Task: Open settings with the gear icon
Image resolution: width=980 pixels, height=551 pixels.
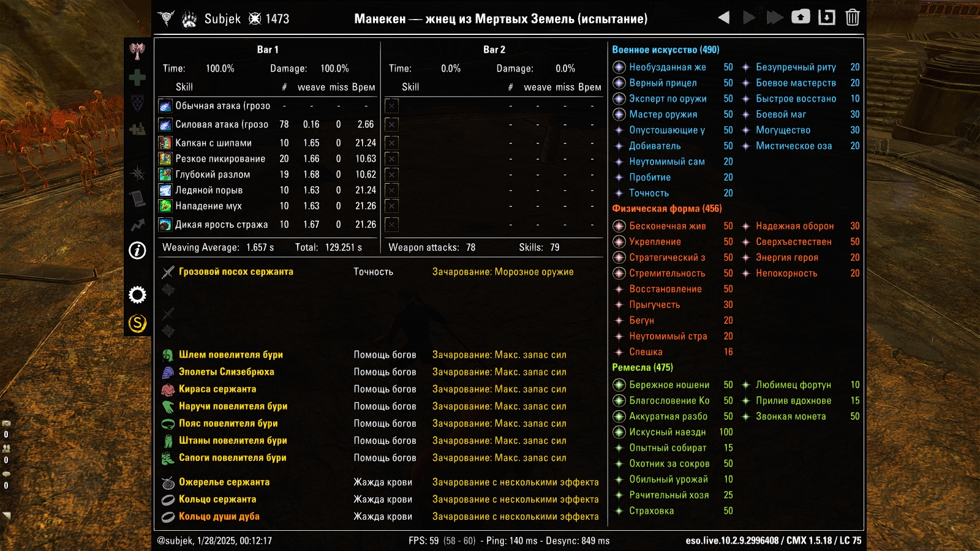Action: point(137,295)
